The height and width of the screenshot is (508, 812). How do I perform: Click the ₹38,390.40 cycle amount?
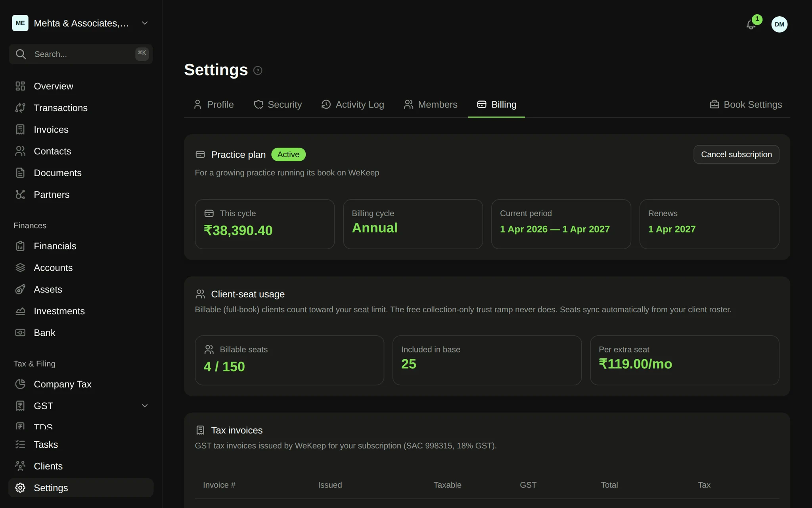(x=238, y=231)
